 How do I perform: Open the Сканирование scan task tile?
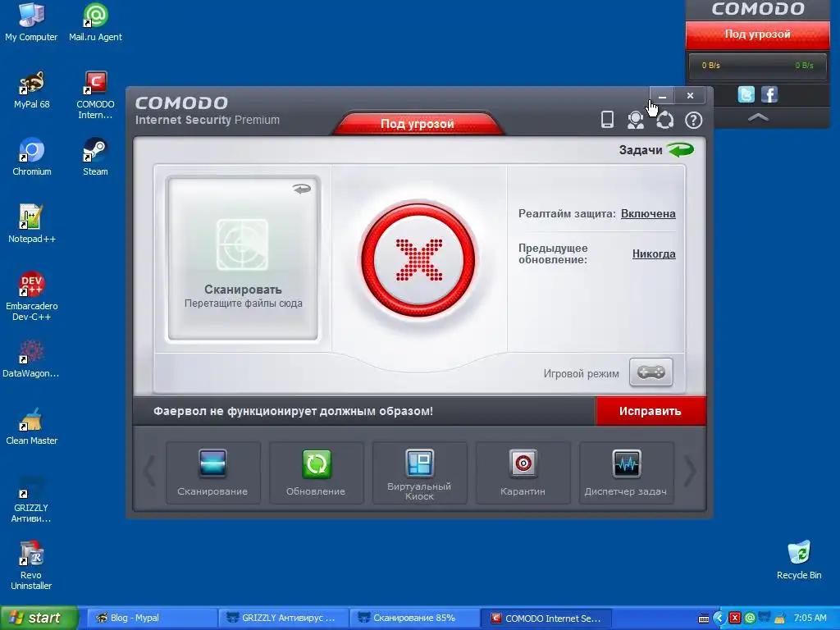click(212, 472)
